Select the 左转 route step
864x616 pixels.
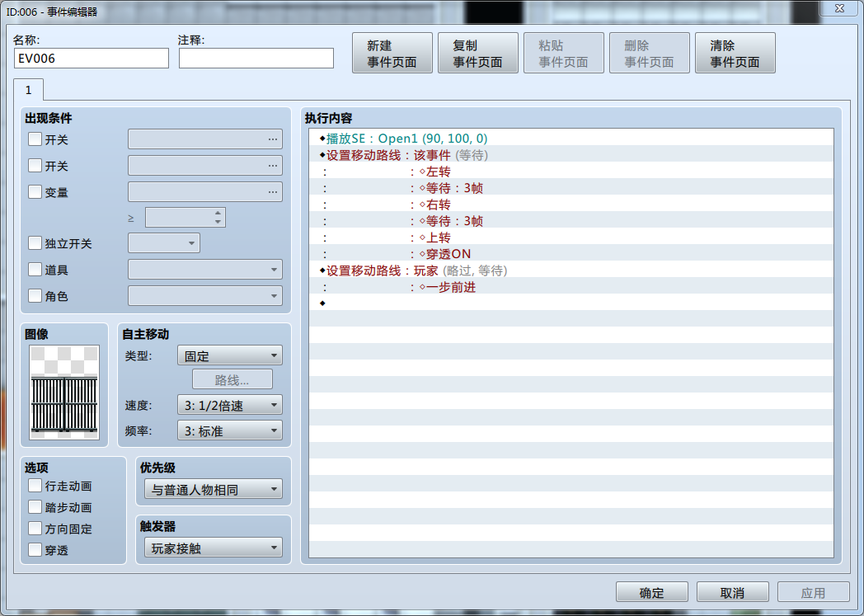point(571,172)
